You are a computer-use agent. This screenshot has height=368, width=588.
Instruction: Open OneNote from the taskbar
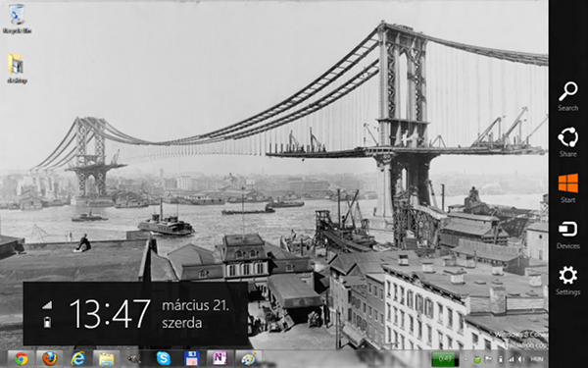pos(220,359)
